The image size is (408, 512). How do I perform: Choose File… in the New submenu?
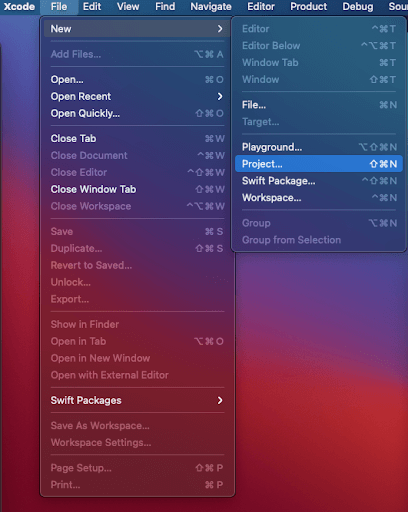[319, 105]
